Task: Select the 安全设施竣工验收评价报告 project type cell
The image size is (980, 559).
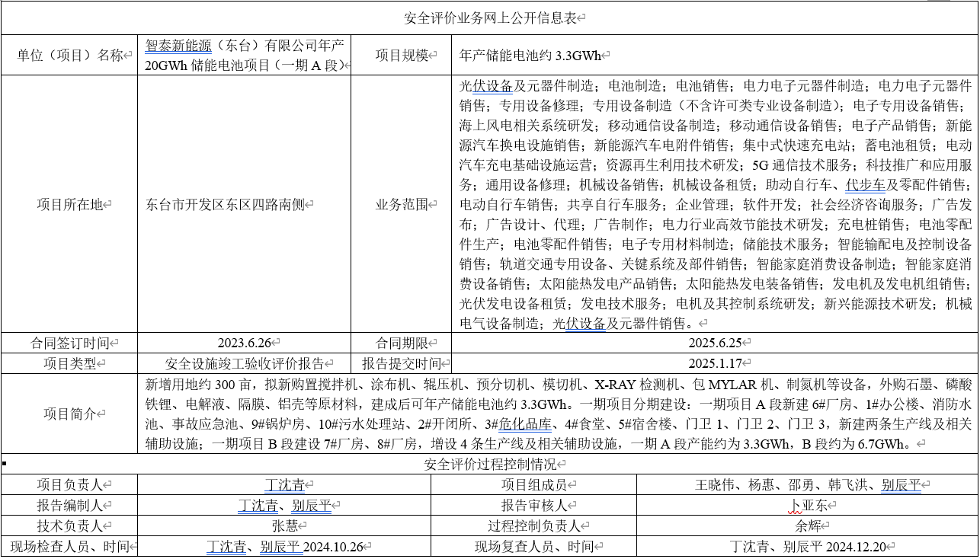Action: [x=245, y=363]
